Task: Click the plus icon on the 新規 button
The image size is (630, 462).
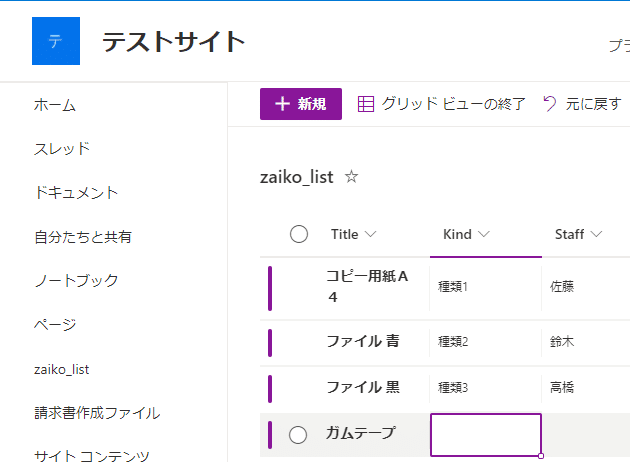Action: (282, 104)
